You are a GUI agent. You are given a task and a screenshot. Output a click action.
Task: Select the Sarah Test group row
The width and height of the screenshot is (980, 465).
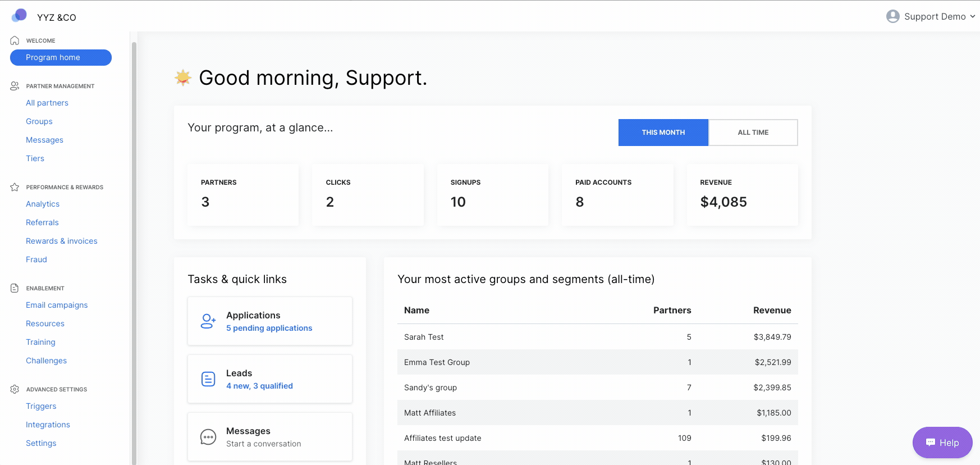click(x=598, y=337)
